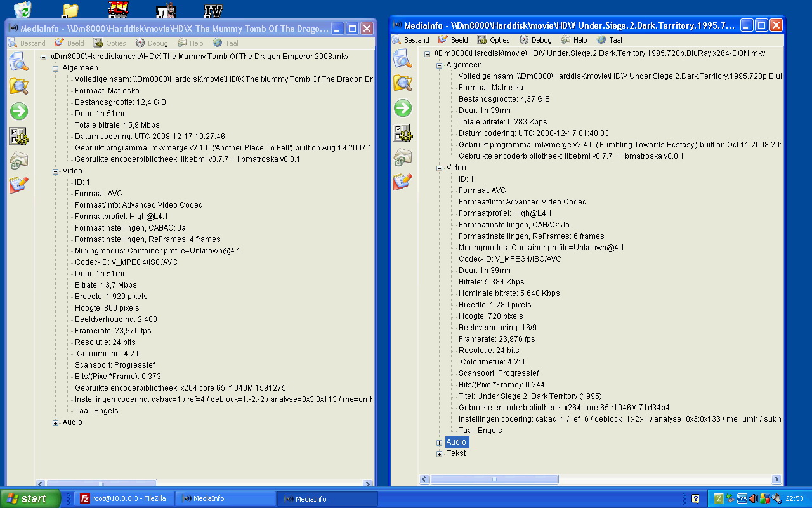
Task: Select the 'Bestandsgrootte: 4,37 GiB' row
Action: coord(504,99)
